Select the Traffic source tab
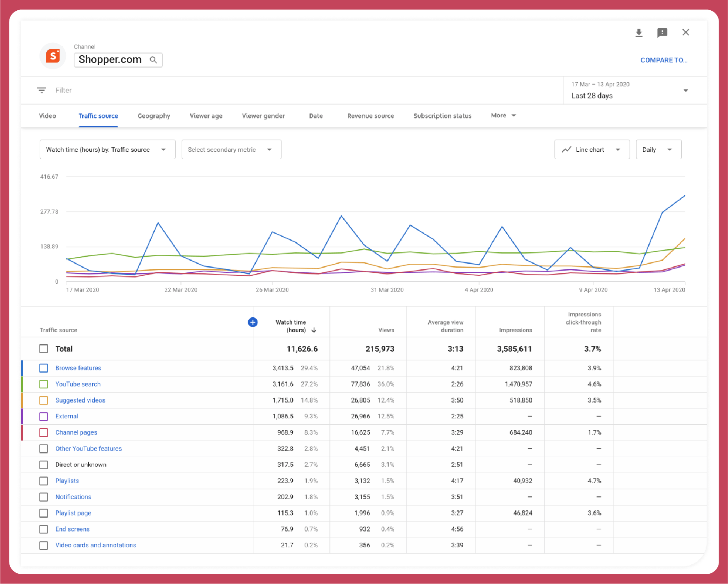The width and height of the screenshot is (728, 584). point(98,116)
